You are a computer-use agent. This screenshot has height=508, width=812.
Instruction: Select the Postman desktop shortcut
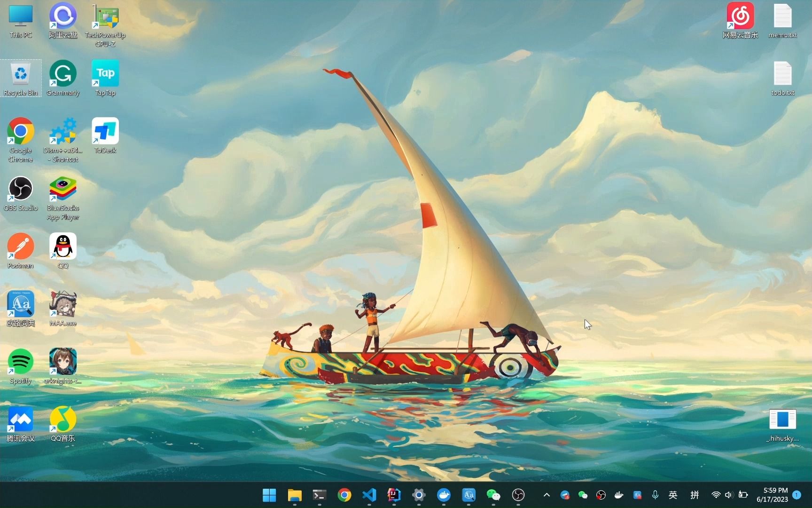tap(21, 252)
